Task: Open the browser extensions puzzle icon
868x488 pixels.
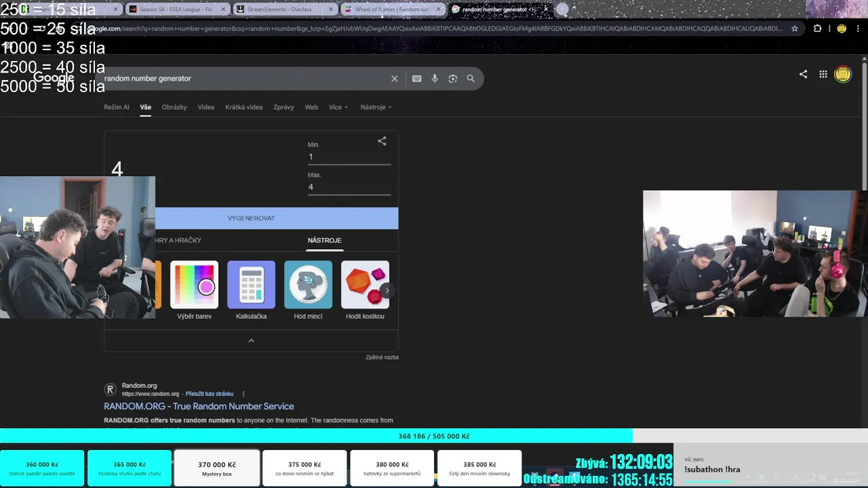Action: 817,28
